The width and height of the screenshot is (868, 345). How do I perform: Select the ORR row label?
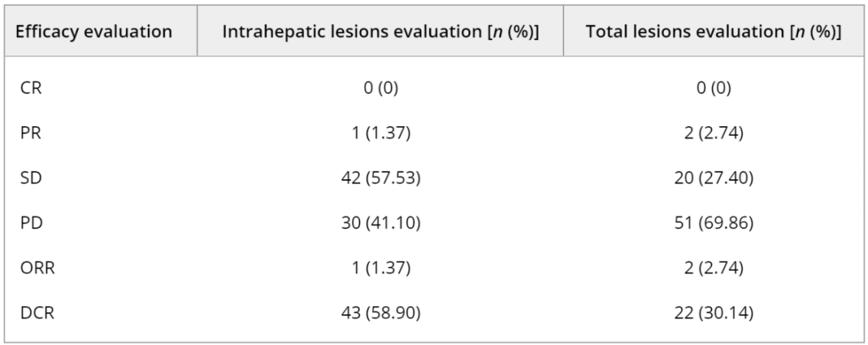click(x=35, y=267)
